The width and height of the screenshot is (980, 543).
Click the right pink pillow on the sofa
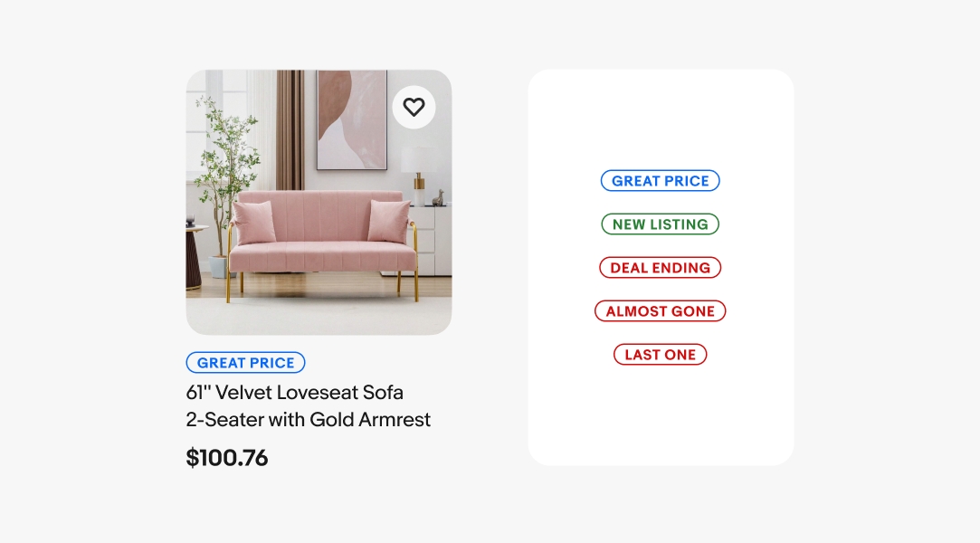pyautogui.click(x=389, y=222)
